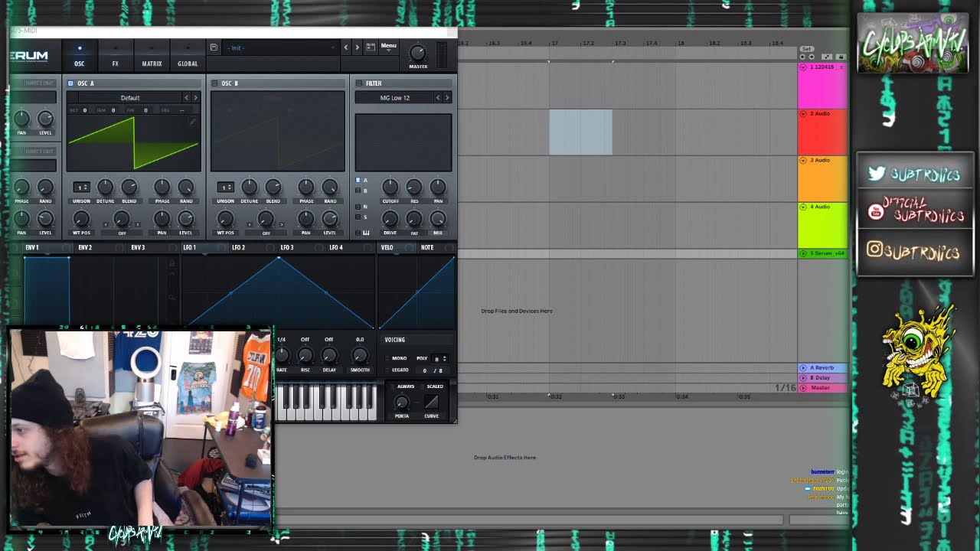The image size is (980, 551).
Task: Select next filter type arrow
Action: pos(447,98)
